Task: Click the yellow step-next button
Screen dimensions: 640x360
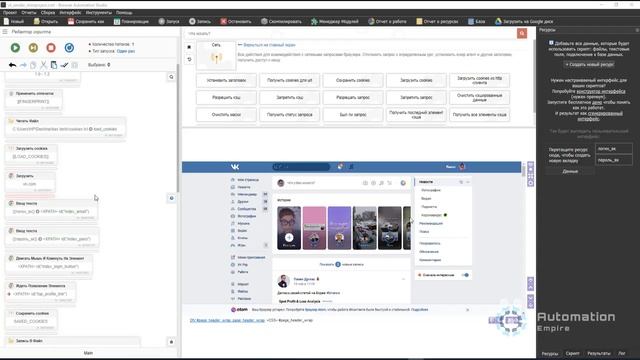Action: pyautogui.click(x=33, y=48)
